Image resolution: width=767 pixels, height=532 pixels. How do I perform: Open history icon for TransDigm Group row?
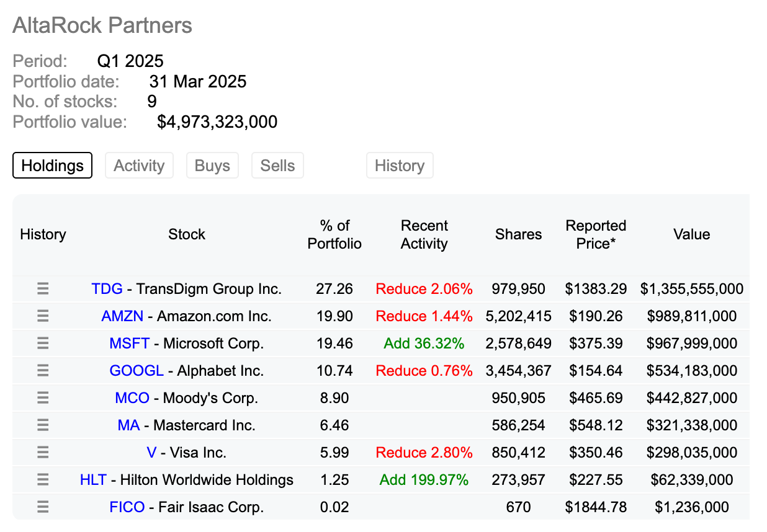[x=43, y=289]
